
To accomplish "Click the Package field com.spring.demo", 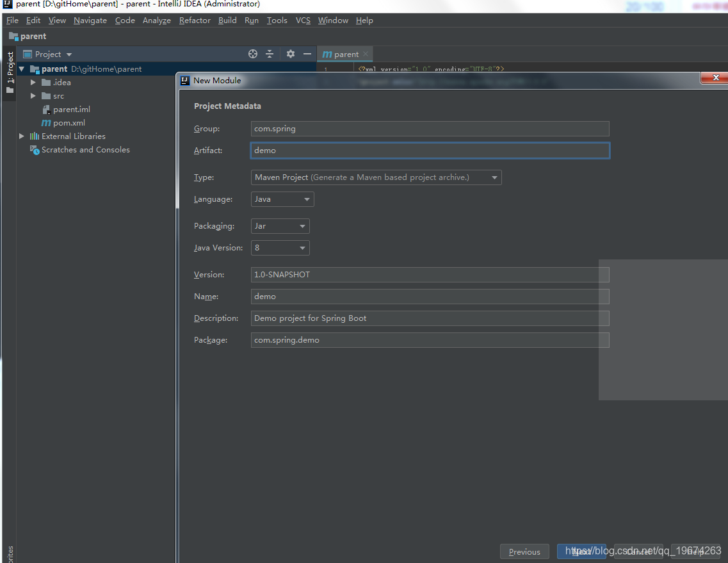I will [x=430, y=340].
